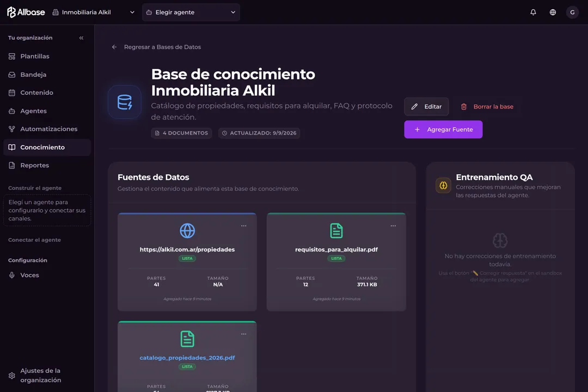Image resolution: width=588 pixels, height=392 pixels.
Task: Click the Construir el agente section label
Action: [35, 188]
